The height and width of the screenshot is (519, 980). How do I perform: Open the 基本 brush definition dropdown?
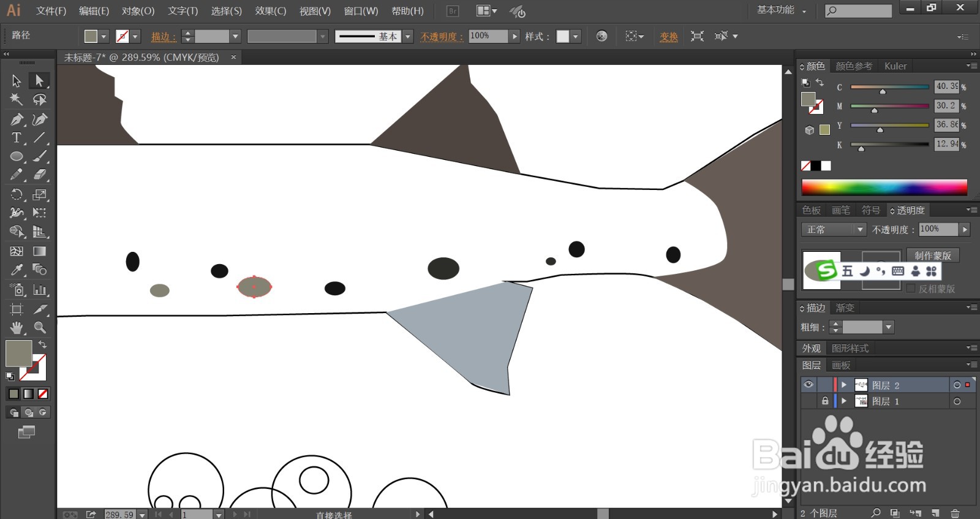pyautogui.click(x=408, y=37)
